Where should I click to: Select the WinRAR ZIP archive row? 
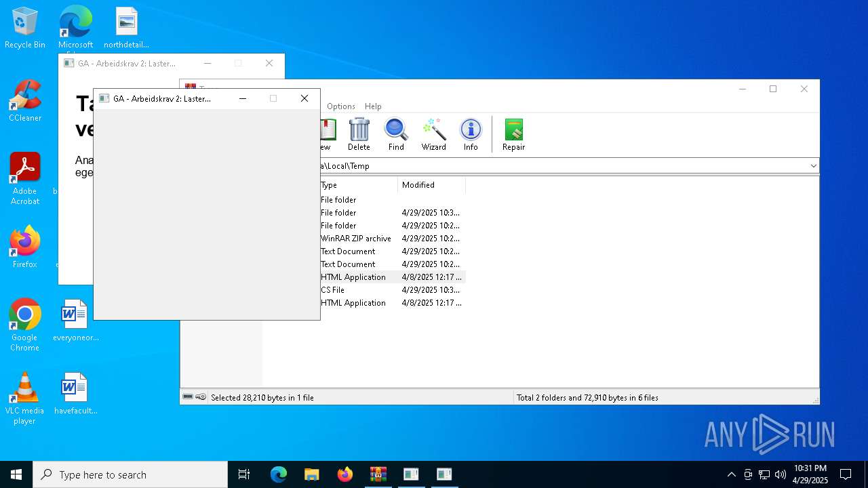tap(393, 239)
